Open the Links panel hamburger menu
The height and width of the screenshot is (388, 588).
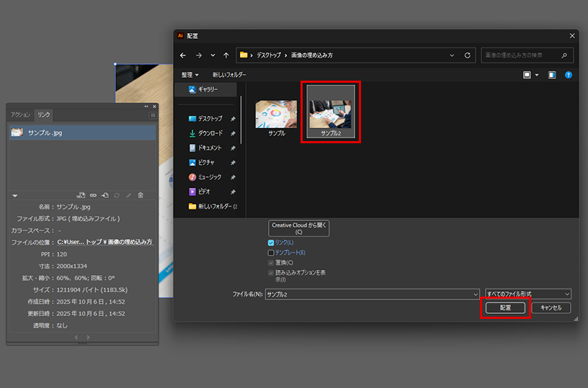153,115
